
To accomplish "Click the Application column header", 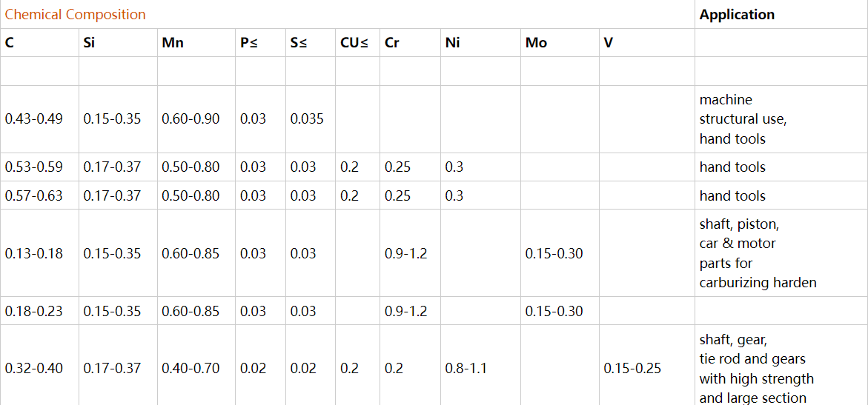I will (x=737, y=15).
